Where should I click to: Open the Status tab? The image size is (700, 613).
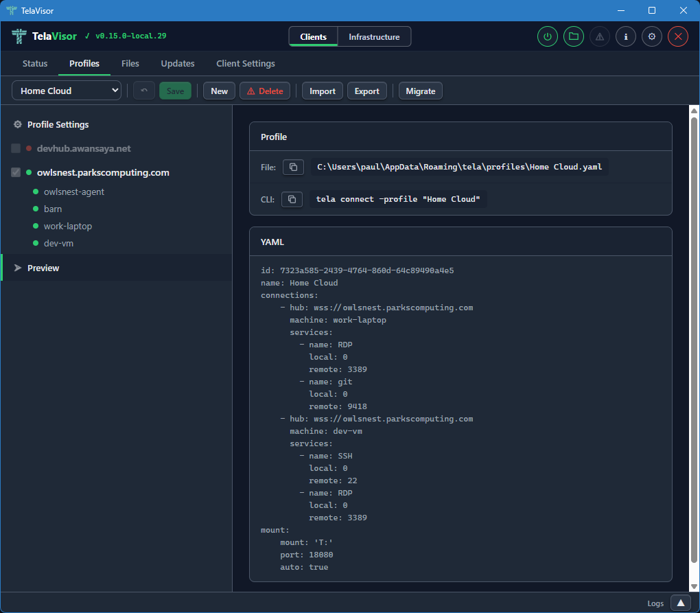point(35,63)
